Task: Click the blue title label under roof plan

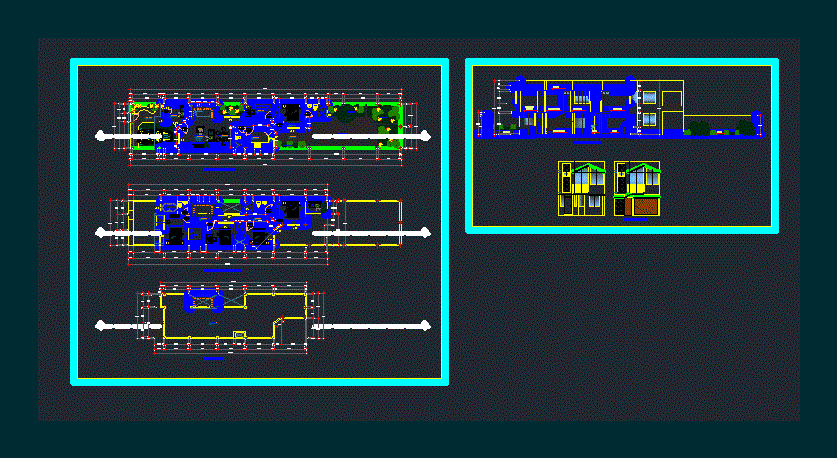Action: (212, 357)
